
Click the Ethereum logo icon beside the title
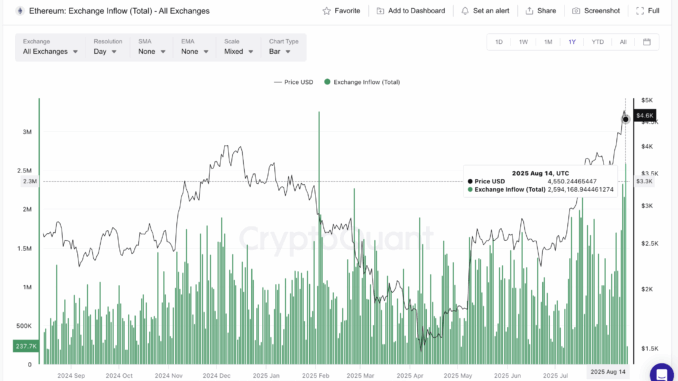[20, 11]
